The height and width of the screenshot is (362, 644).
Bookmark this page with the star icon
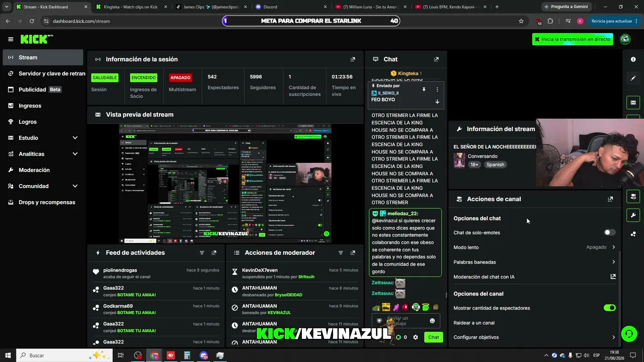pos(521,21)
